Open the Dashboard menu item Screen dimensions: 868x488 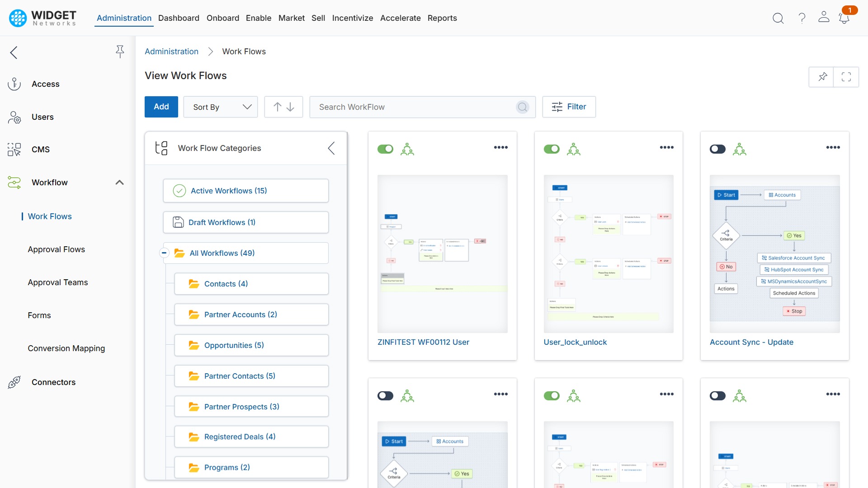[x=179, y=18]
